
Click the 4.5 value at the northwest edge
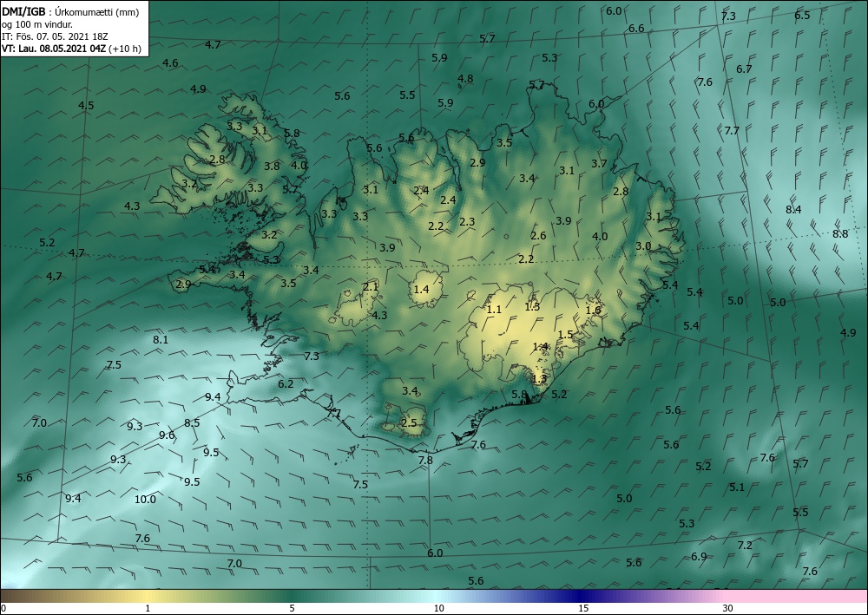[86, 106]
